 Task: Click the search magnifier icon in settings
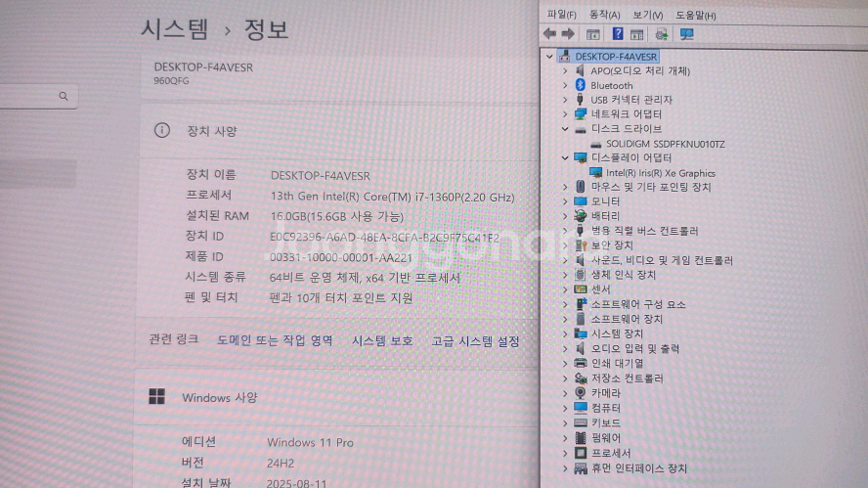point(64,96)
